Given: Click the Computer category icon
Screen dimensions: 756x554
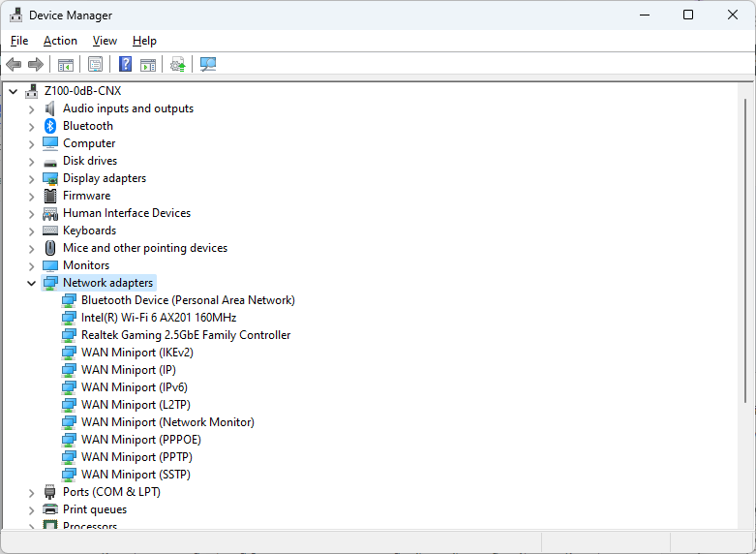Looking at the screenshot, I should [50, 143].
